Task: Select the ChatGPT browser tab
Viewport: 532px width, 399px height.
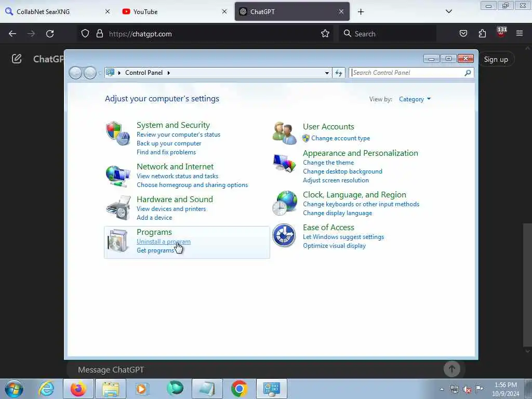Action: (292, 11)
